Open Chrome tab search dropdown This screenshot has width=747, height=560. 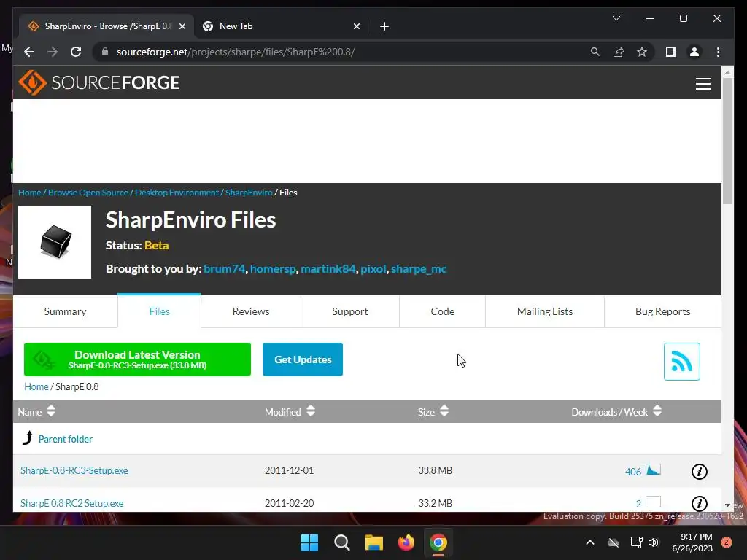(x=616, y=18)
